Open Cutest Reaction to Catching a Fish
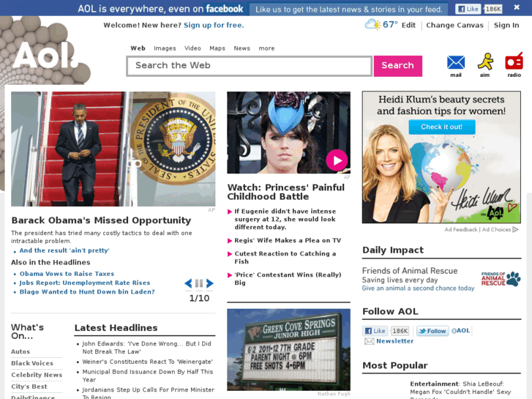Screen dimensions: 532x399 285,258
